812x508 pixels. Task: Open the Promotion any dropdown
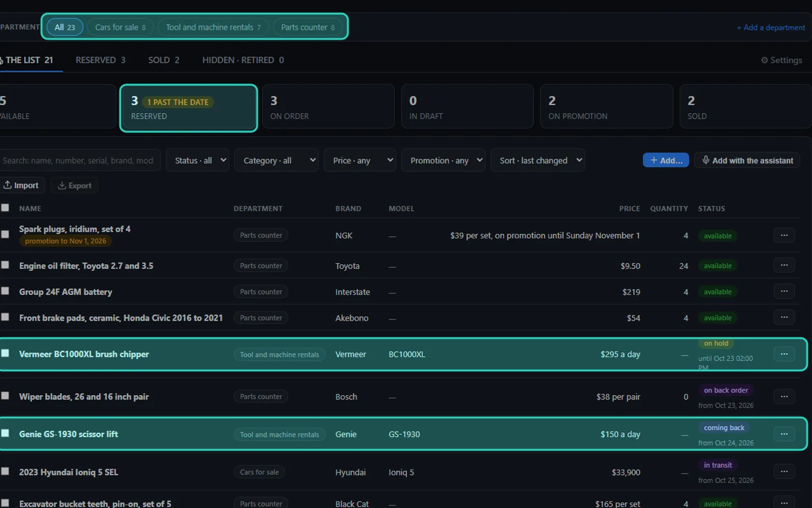click(x=444, y=161)
